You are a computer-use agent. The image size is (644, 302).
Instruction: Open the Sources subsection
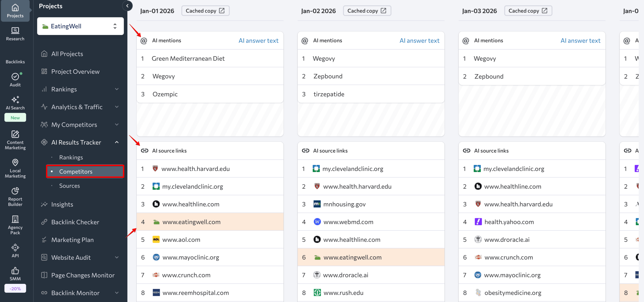pyautogui.click(x=69, y=186)
